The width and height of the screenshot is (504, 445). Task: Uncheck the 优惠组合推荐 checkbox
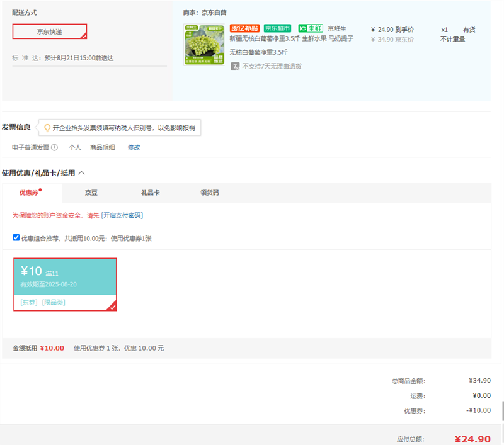click(x=16, y=238)
